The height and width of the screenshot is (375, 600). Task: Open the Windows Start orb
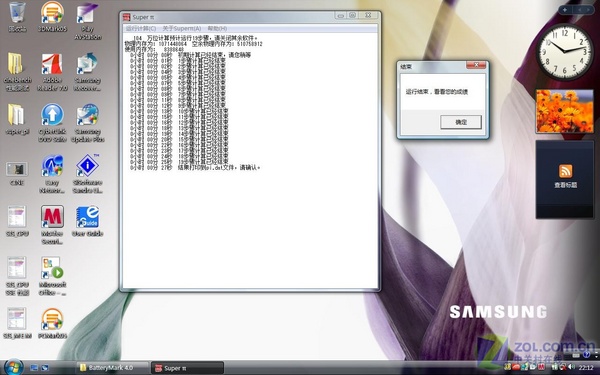click(13, 367)
